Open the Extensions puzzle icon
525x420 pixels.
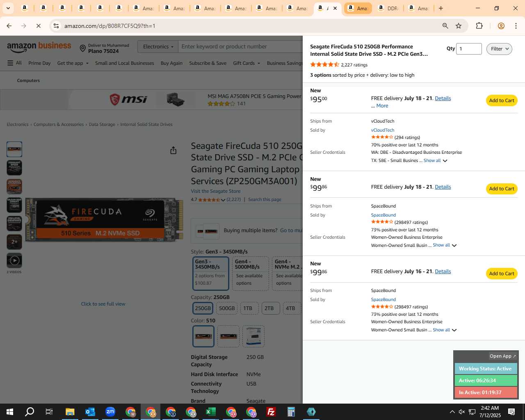tap(479, 26)
